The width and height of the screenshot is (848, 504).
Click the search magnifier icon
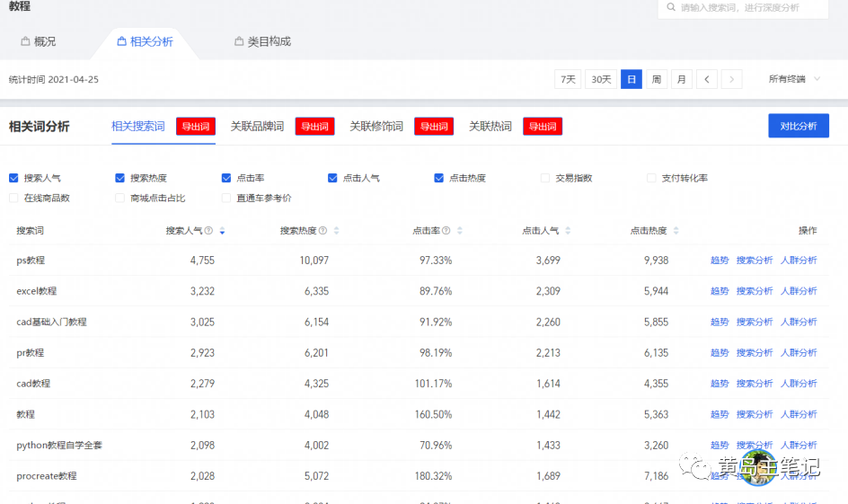pos(670,8)
